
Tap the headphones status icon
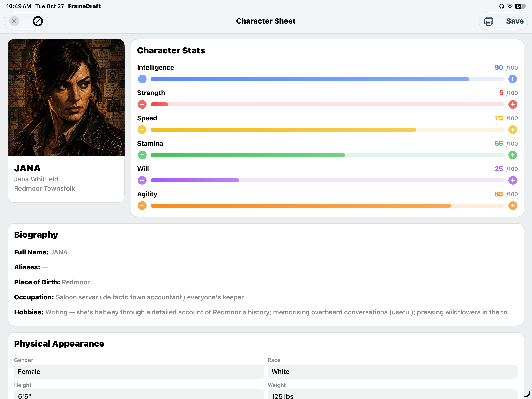pos(501,6)
